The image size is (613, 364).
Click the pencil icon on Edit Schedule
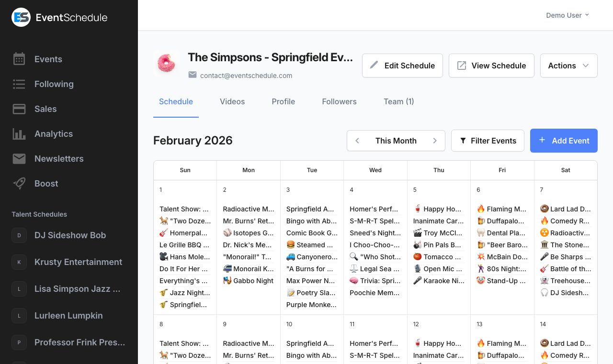pyautogui.click(x=375, y=65)
